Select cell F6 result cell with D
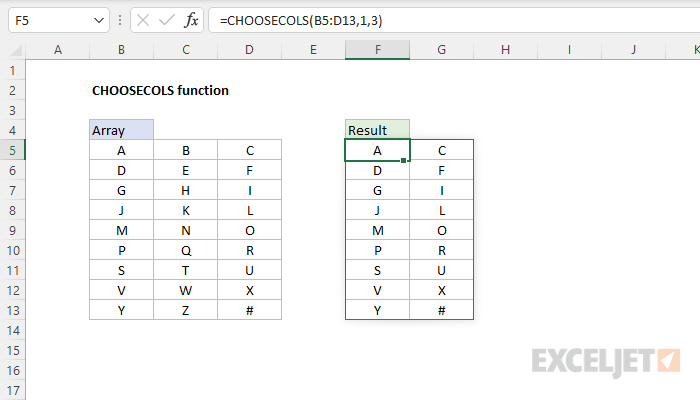Image resolution: width=700 pixels, height=400 pixels. tap(377, 171)
